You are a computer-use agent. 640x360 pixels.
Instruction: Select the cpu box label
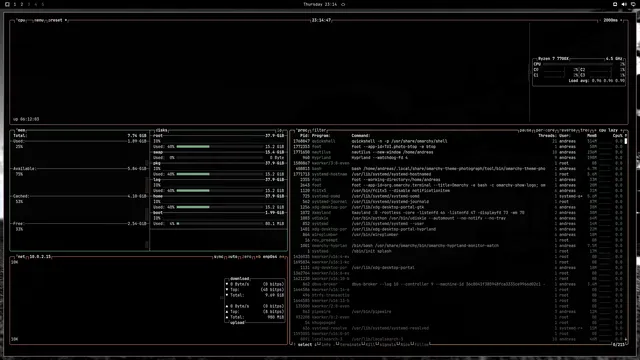[x=21, y=20]
